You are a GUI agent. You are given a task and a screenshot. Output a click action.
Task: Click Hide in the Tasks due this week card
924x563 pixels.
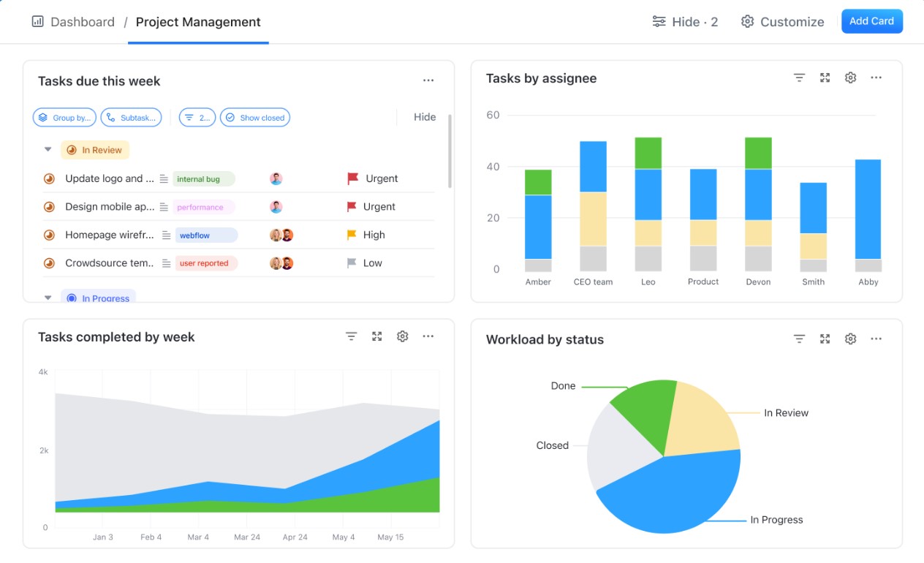click(x=425, y=117)
